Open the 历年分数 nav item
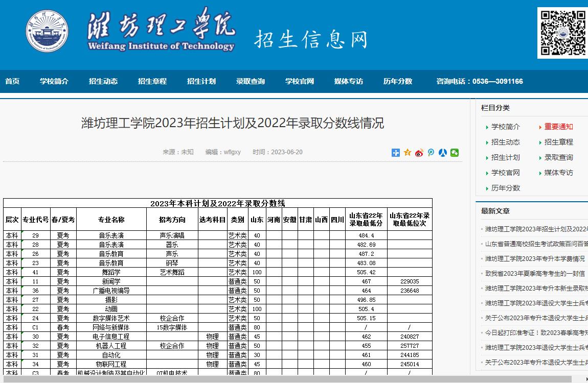The width and height of the screenshot is (588, 383). click(x=398, y=81)
